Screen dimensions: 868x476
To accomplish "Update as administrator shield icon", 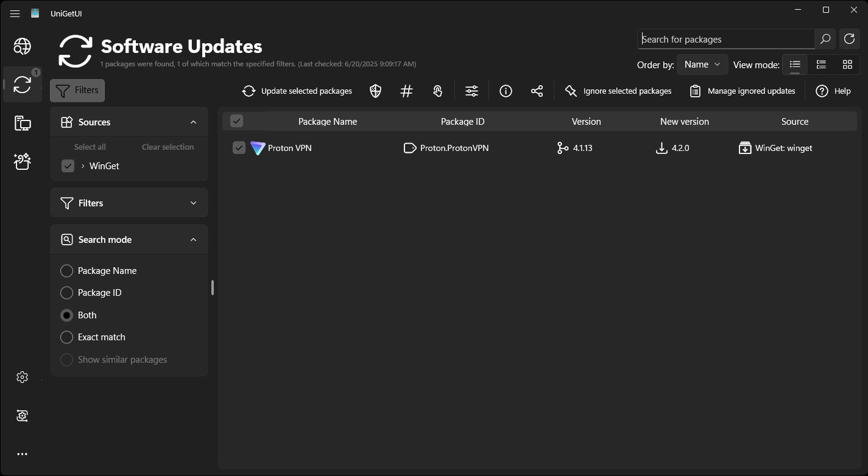I will tap(376, 91).
